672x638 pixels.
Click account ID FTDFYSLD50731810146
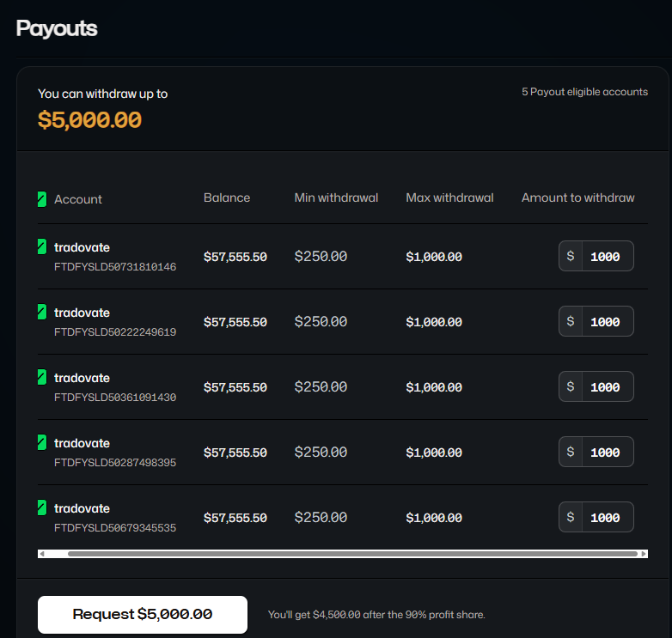pos(115,267)
